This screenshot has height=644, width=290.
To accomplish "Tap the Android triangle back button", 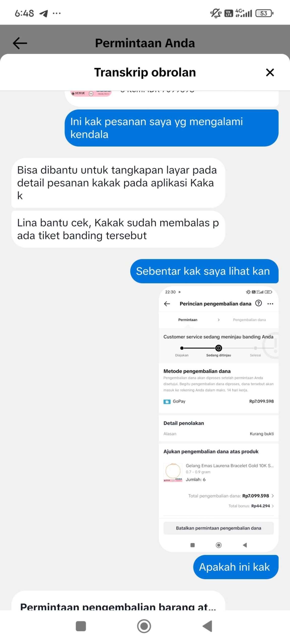I will point(208,626).
